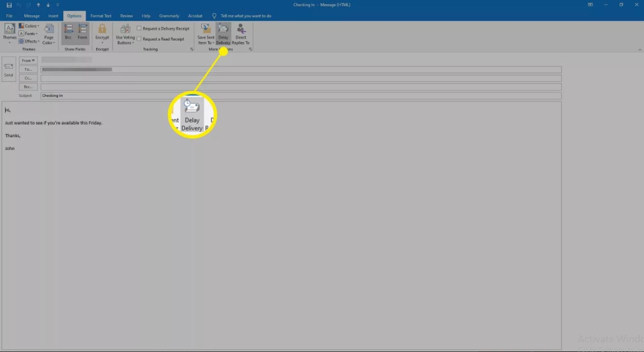The height and width of the screenshot is (352, 644).
Task: Open Ribbon Display Options in title bar
Action: pyautogui.click(x=590, y=5)
